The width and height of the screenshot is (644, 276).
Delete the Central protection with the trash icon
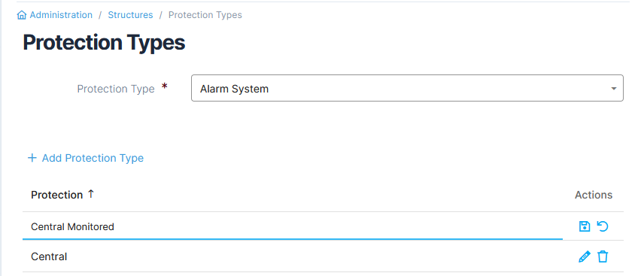[x=603, y=256]
